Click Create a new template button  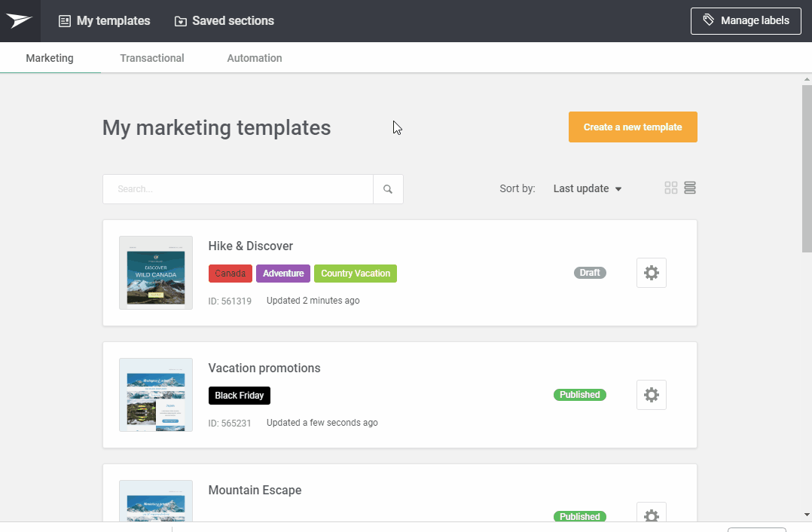[x=633, y=127]
